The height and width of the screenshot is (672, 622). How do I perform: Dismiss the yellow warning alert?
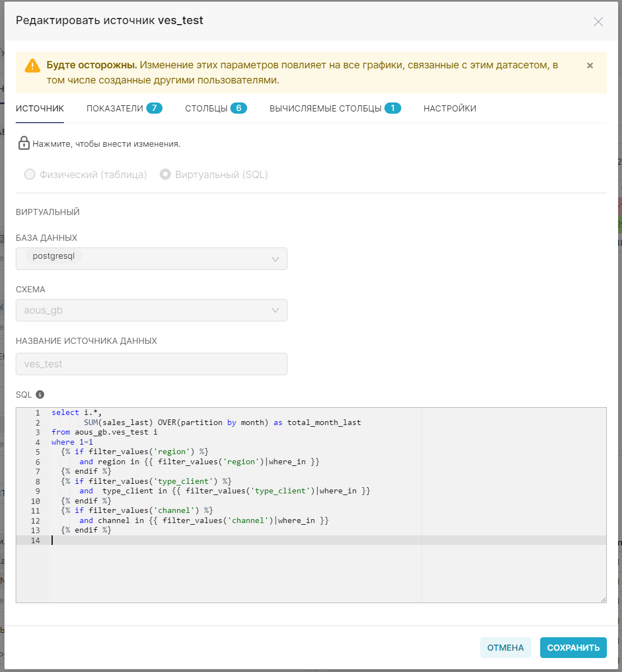click(590, 66)
